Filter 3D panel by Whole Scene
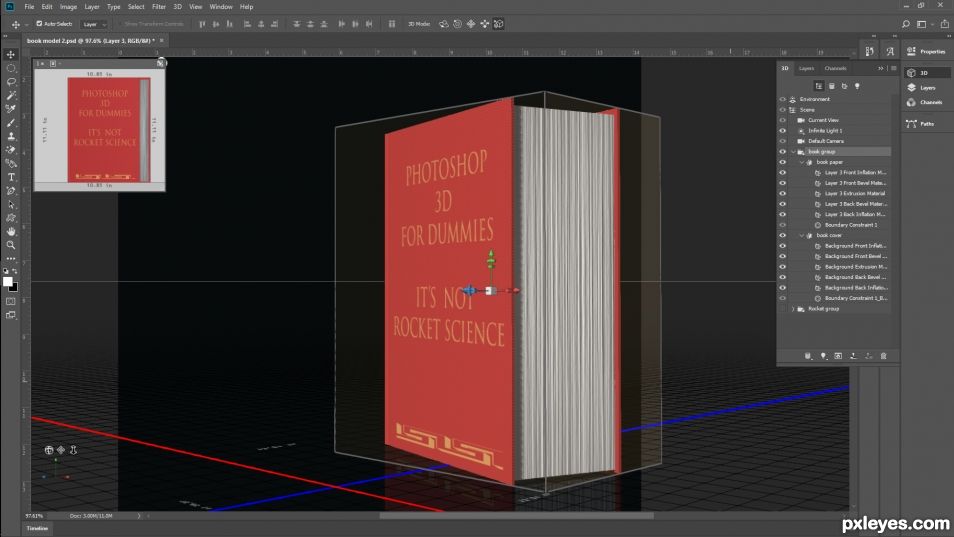Image resolution: width=954 pixels, height=537 pixels. 819,86
